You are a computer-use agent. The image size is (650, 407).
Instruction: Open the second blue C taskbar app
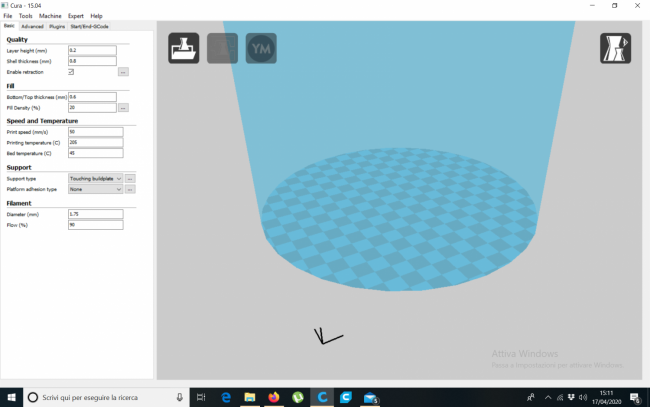pos(346,397)
